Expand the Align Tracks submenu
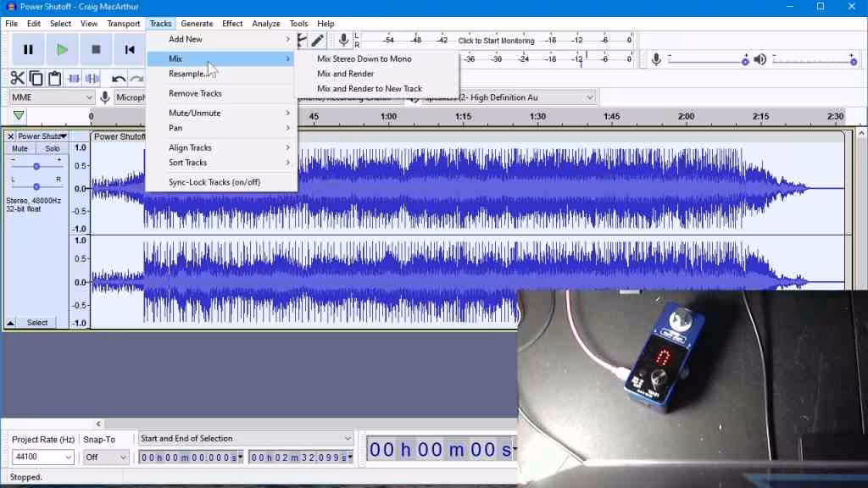This screenshot has height=488, width=868. click(x=221, y=147)
